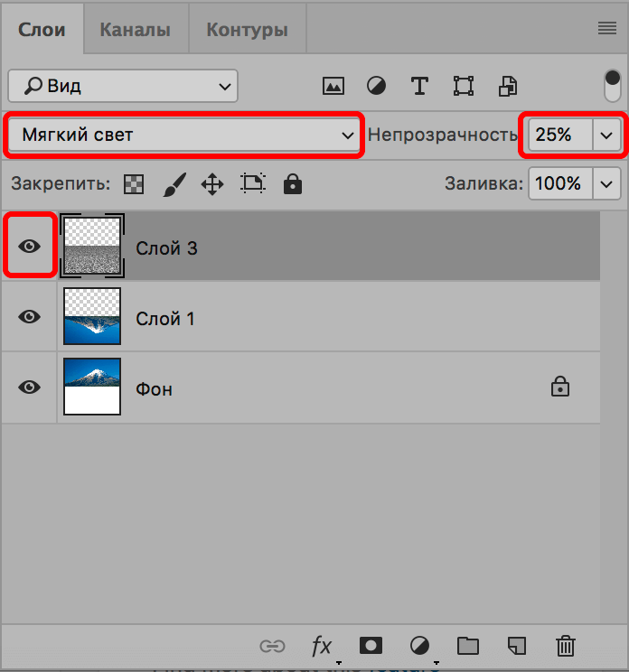Image resolution: width=629 pixels, height=672 pixels.
Task: Delete layer with the trash icon
Action: pyautogui.click(x=566, y=646)
